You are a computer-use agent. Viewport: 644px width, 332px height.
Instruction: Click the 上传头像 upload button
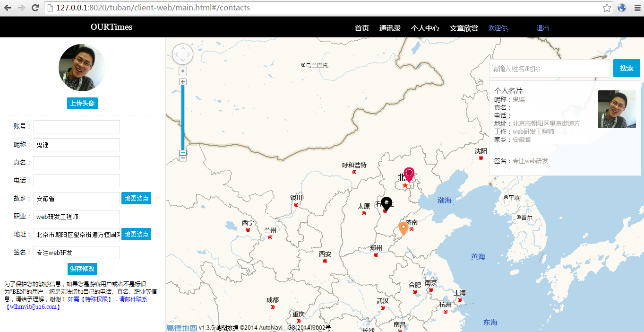click(82, 103)
